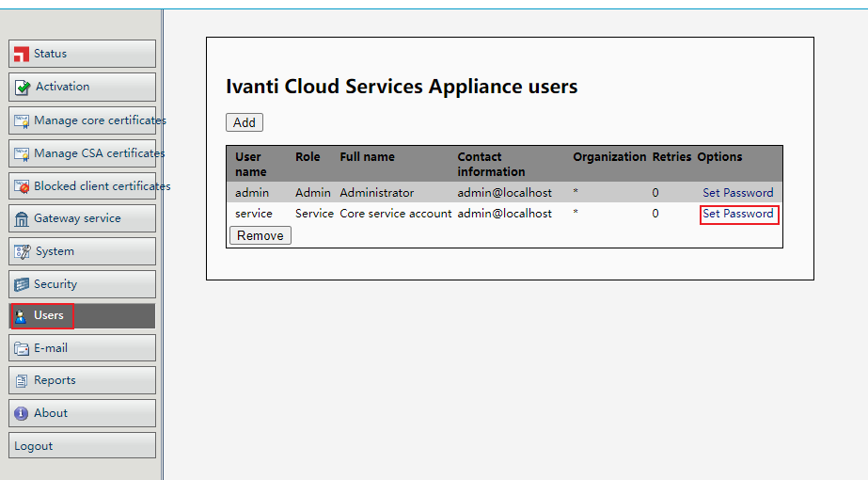Open the Gateway service page

pos(82,218)
